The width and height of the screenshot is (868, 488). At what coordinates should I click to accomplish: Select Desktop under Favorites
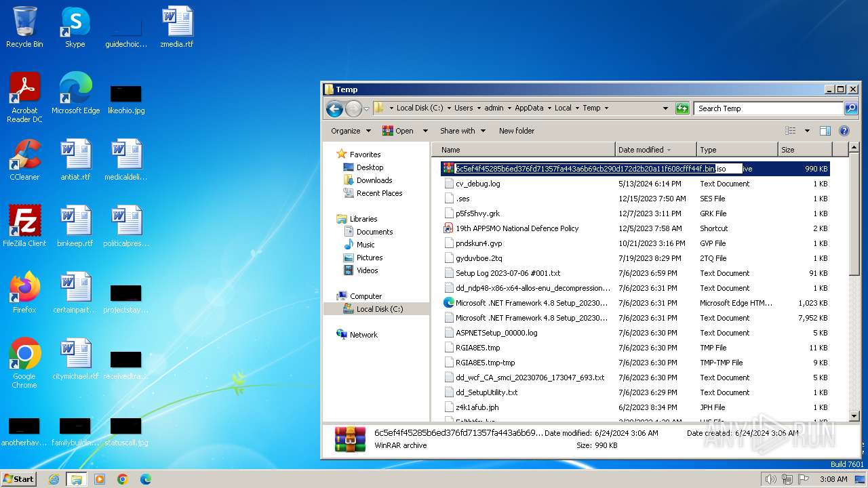[x=370, y=167]
